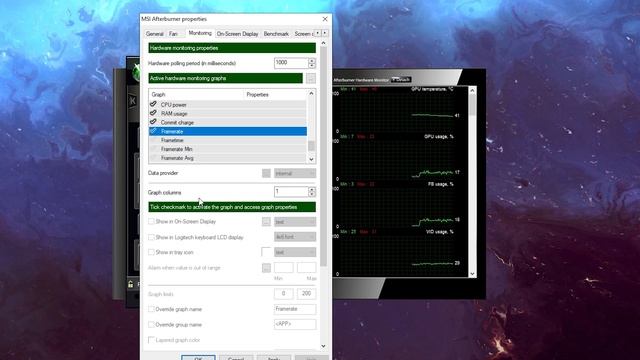Click the properties dialog scrollbar down arrow
This screenshot has width=640, height=360.
pyautogui.click(x=324, y=346)
